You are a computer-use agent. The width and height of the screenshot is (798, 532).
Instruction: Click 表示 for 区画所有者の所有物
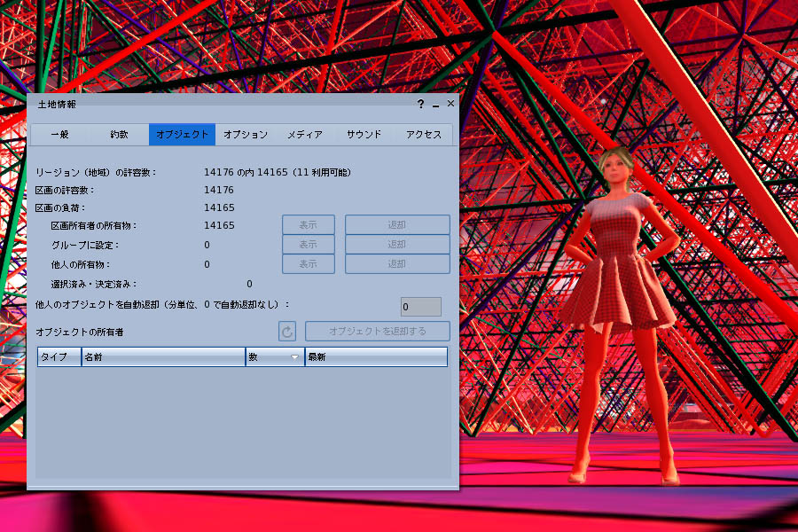309,225
